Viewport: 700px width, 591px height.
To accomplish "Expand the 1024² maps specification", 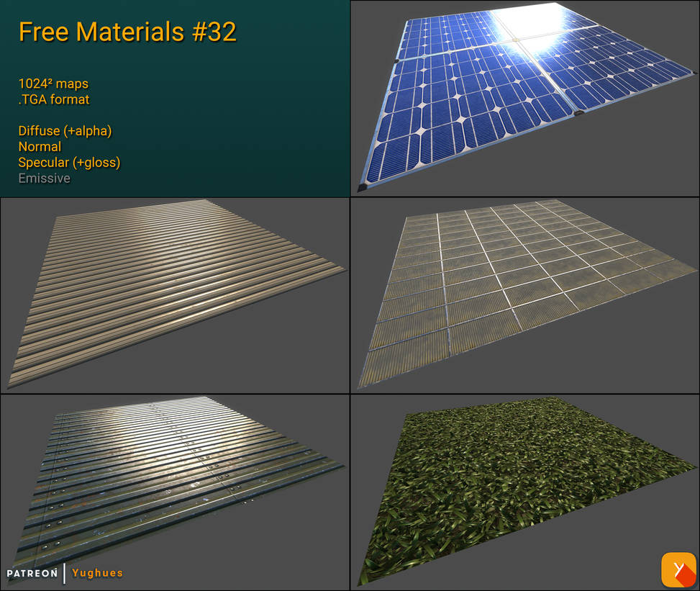I will tap(53, 84).
